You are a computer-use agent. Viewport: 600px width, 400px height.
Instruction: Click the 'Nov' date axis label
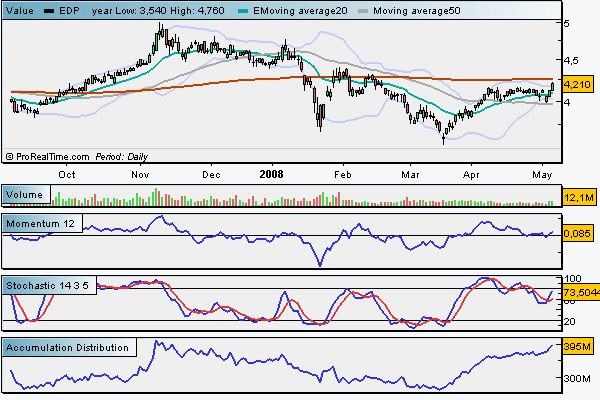[x=140, y=175]
